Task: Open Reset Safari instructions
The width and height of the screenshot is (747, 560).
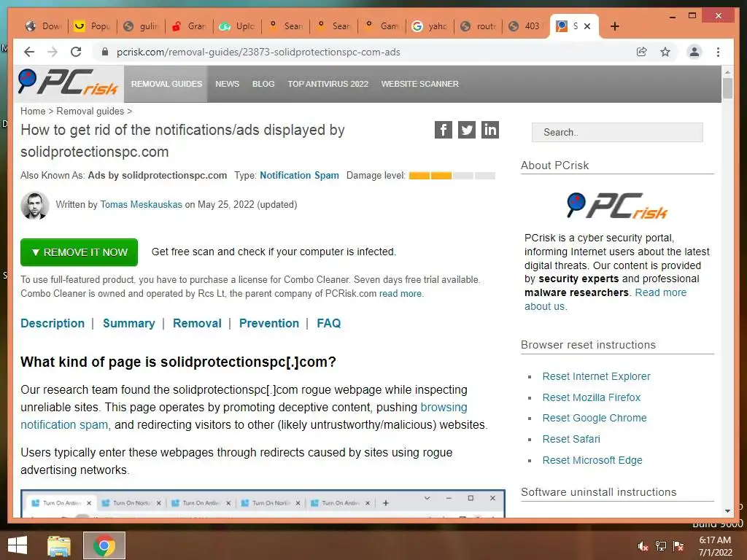Action: [571, 438]
